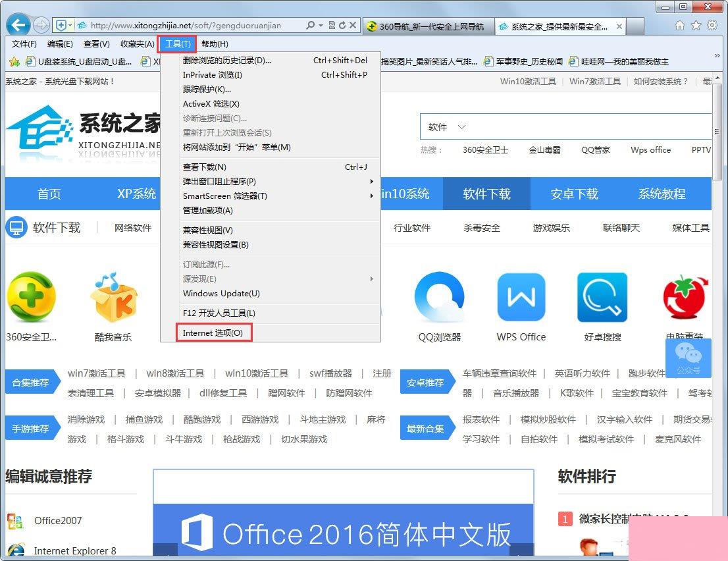This screenshot has height=561, width=728.
Task: Click the 杀毒安全 category link
Action: point(481,228)
